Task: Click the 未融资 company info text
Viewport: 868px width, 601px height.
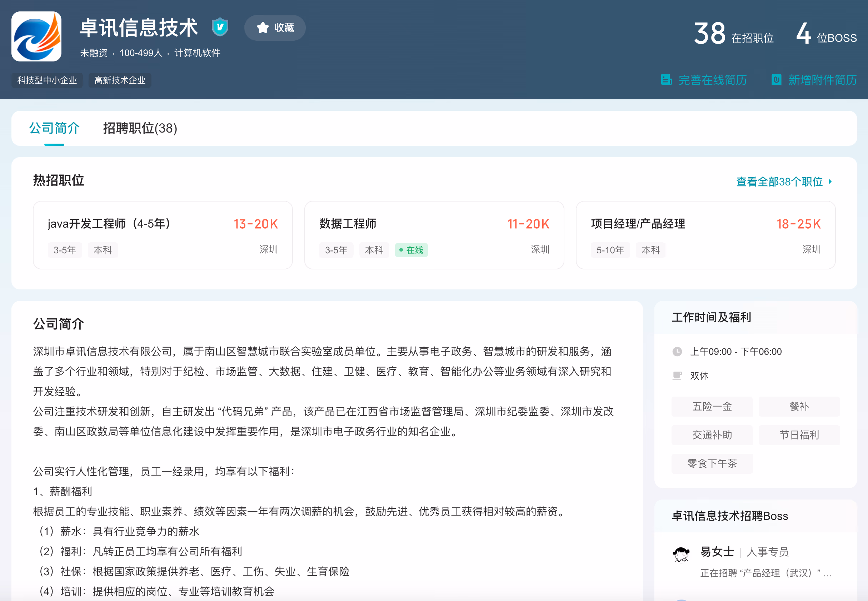Action: [x=94, y=53]
